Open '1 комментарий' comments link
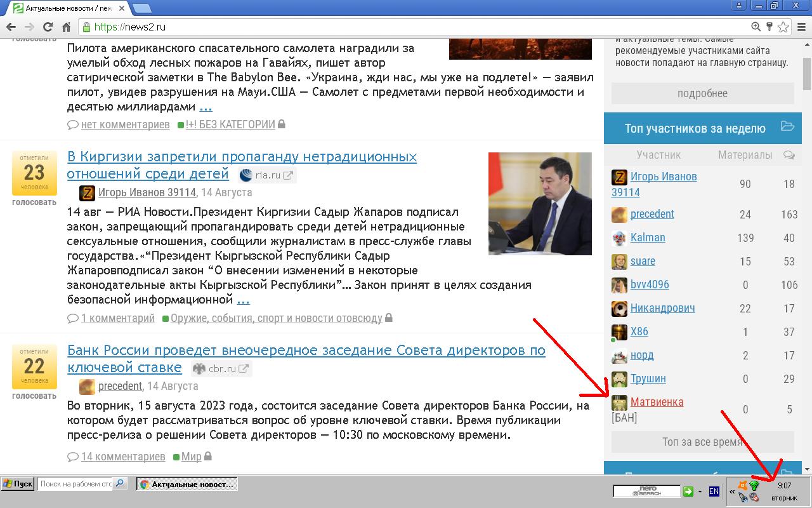812x508 pixels. (117, 318)
